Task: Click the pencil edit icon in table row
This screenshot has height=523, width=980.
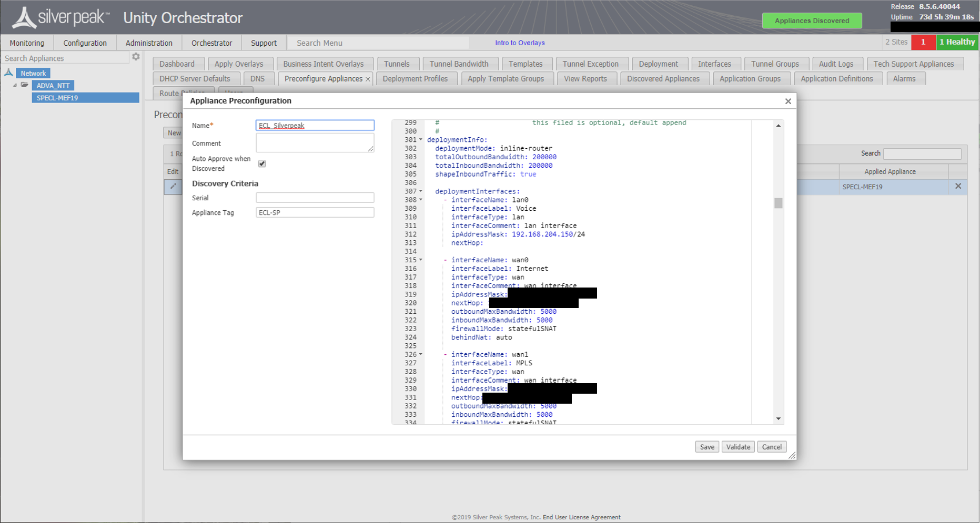Action: point(173,186)
